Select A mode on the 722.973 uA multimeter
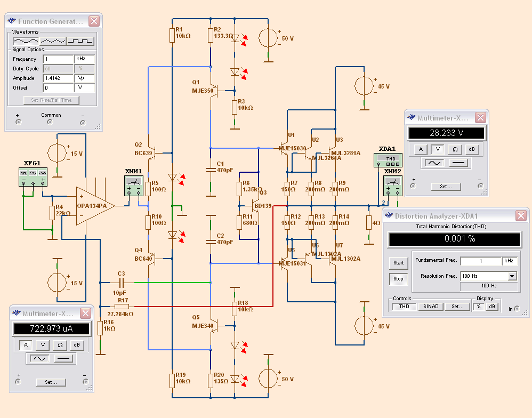 26,345
